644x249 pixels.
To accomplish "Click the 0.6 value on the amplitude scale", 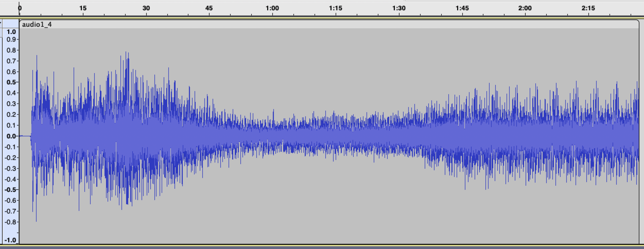I will pos(11,72).
